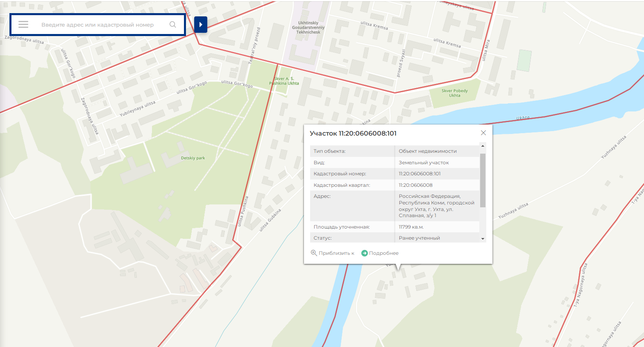The image size is (644, 347).
Task: Click the Площадь уточненная label
Action: tap(342, 227)
